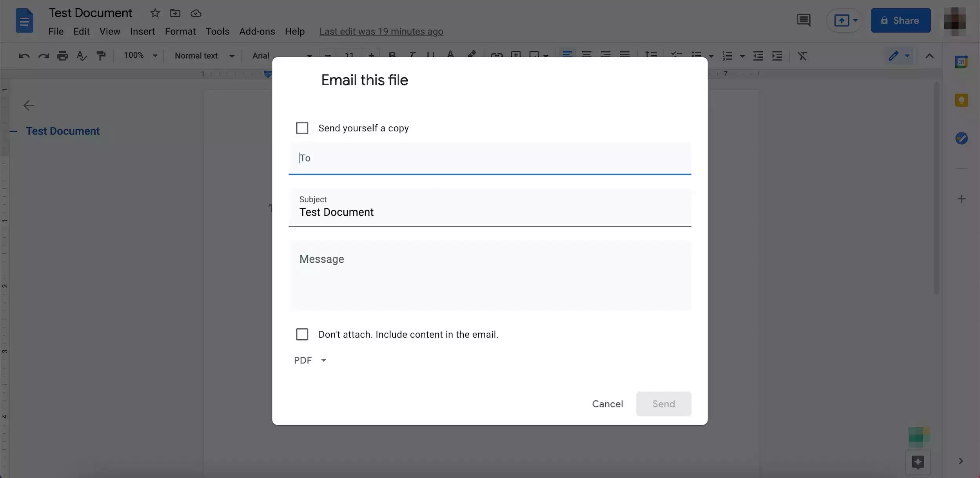Viewport: 980px width, 478px height.
Task: Open the Add-ons menu
Action: (257, 31)
